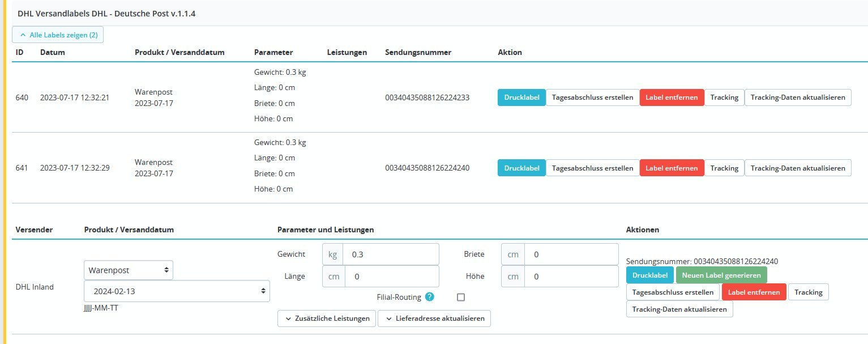Click the date 2023-07-17 12:32:21
The image size is (868, 344).
coord(75,97)
